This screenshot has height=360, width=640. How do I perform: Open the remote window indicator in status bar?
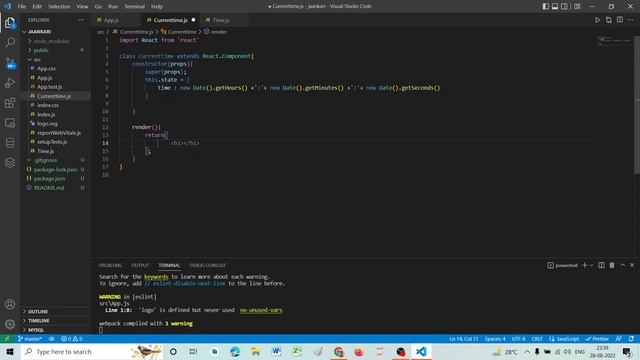point(7,339)
